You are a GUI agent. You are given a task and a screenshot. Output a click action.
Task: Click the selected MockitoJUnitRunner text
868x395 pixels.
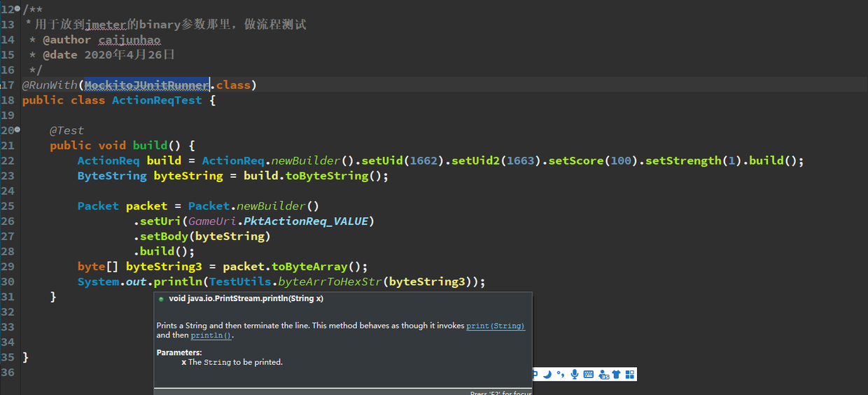click(147, 85)
